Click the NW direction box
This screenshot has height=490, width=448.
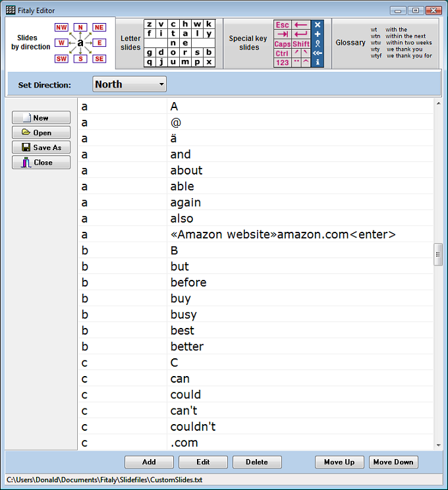point(61,27)
